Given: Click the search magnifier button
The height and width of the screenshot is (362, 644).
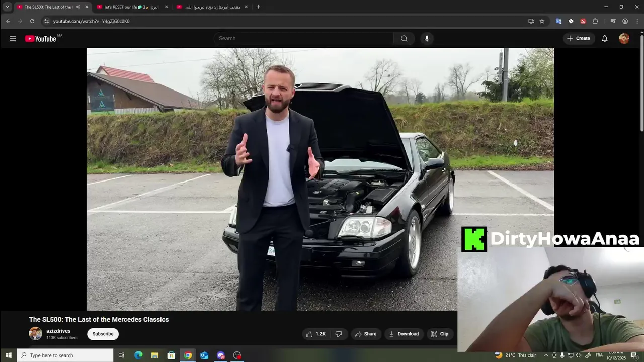Looking at the screenshot, I should click(x=404, y=38).
